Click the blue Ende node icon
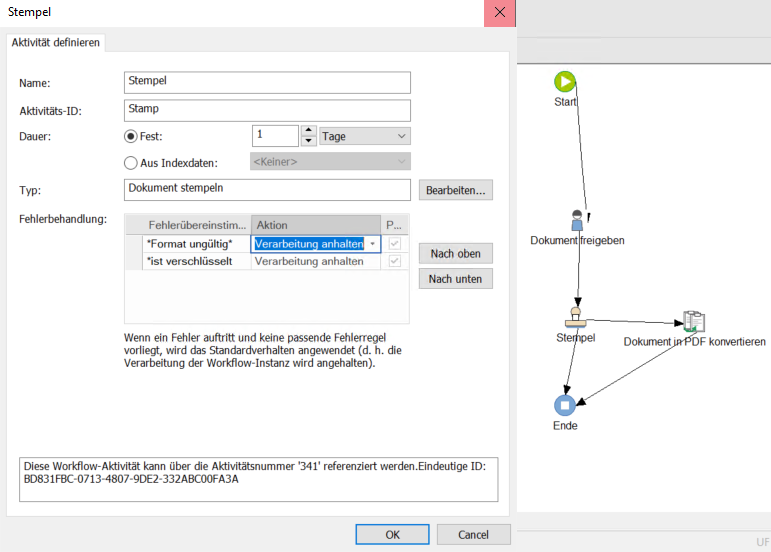771x552 pixels. (x=564, y=406)
